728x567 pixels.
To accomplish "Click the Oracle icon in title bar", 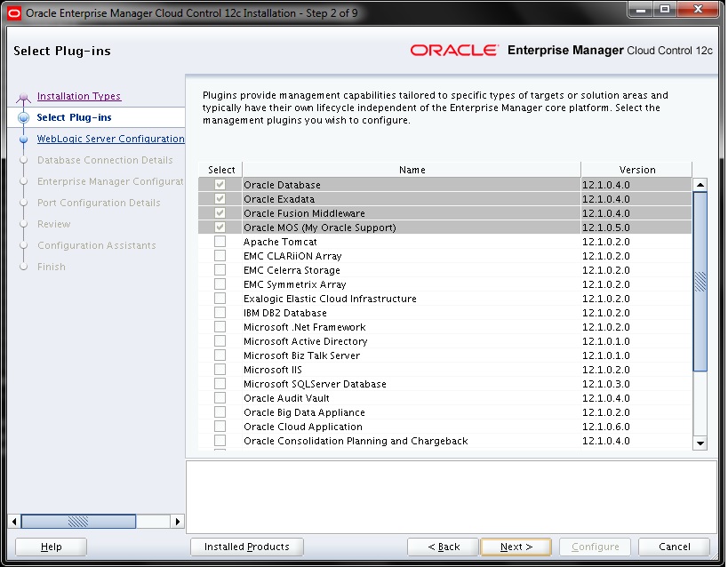I will [x=14, y=13].
